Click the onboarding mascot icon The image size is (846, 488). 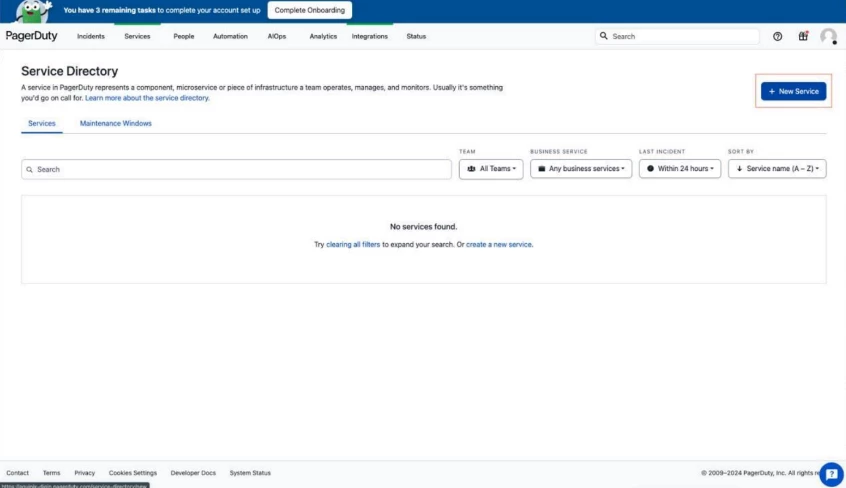coord(33,11)
